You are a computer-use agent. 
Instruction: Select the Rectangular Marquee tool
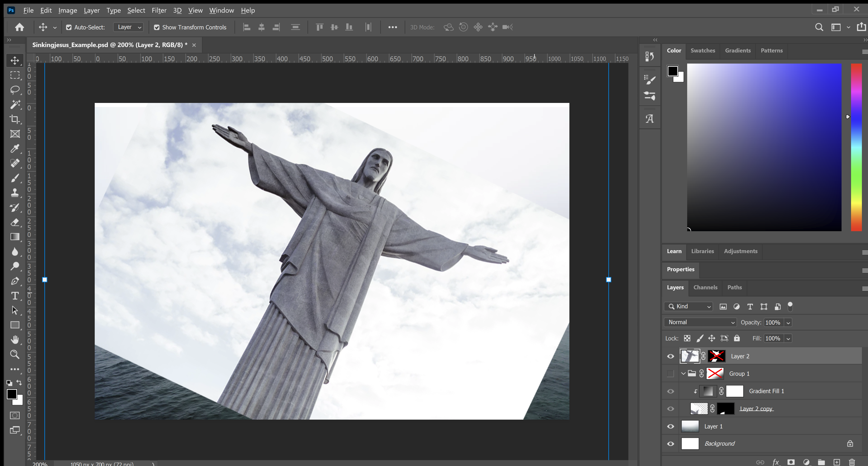pyautogui.click(x=15, y=75)
